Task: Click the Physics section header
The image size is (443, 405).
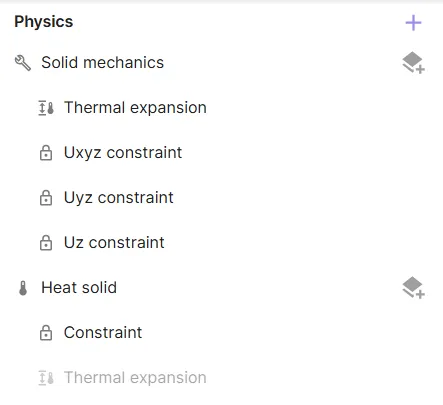Action: point(44,22)
